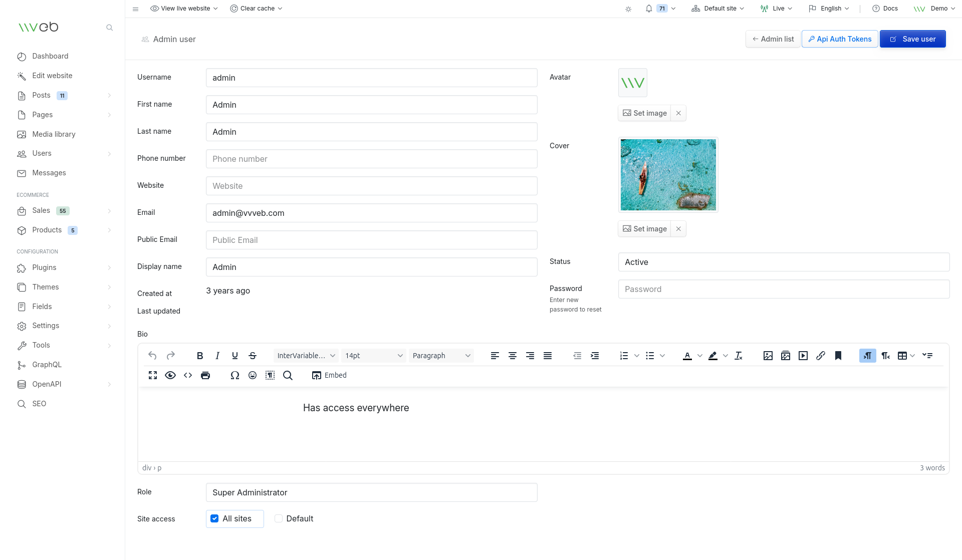Open source code view icon
962x560 pixels.
coord(188,375)
